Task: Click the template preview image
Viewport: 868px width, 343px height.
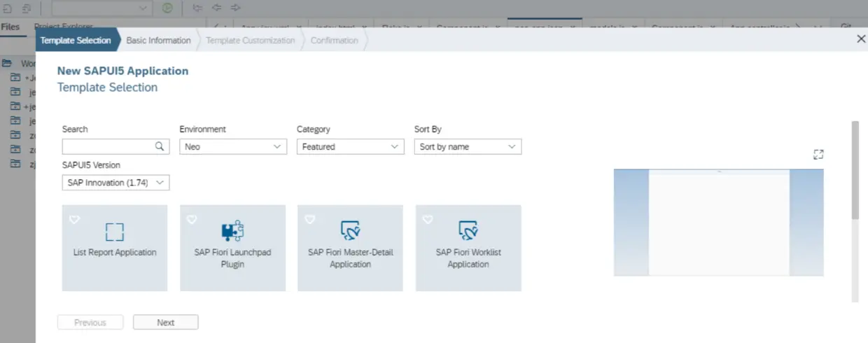Action: click(x=718, y=223)
